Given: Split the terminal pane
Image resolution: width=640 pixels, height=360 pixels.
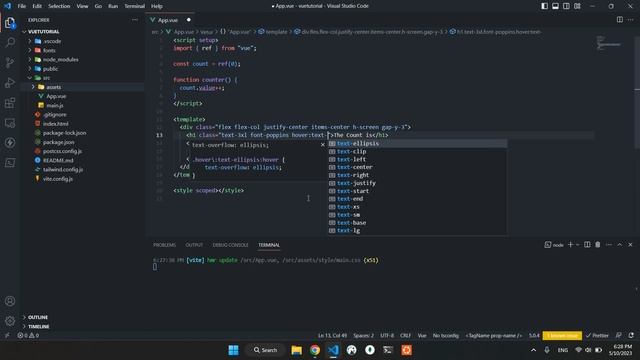Looking at the screenshot, I should point(587,244).
